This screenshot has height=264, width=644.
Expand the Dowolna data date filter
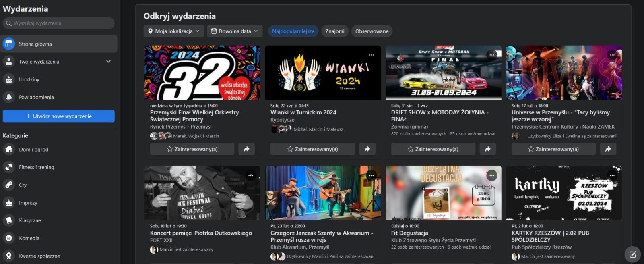(235, 31)
